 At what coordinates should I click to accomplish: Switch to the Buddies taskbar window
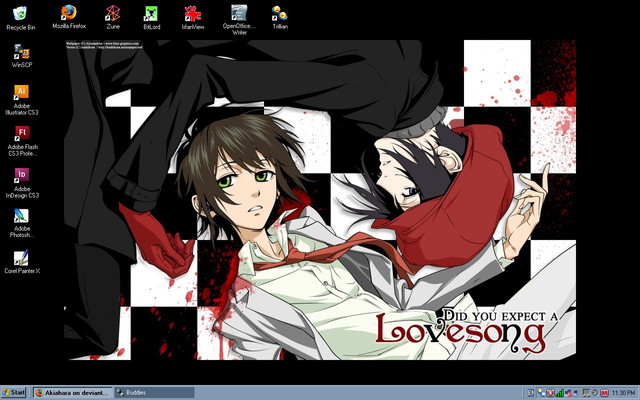(154, 393)
